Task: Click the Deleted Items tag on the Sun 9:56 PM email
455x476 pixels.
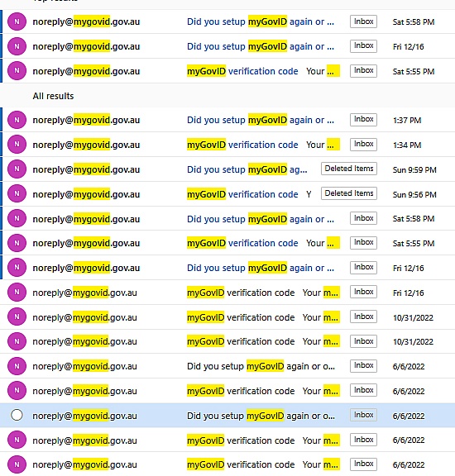Action: point(349,193)
